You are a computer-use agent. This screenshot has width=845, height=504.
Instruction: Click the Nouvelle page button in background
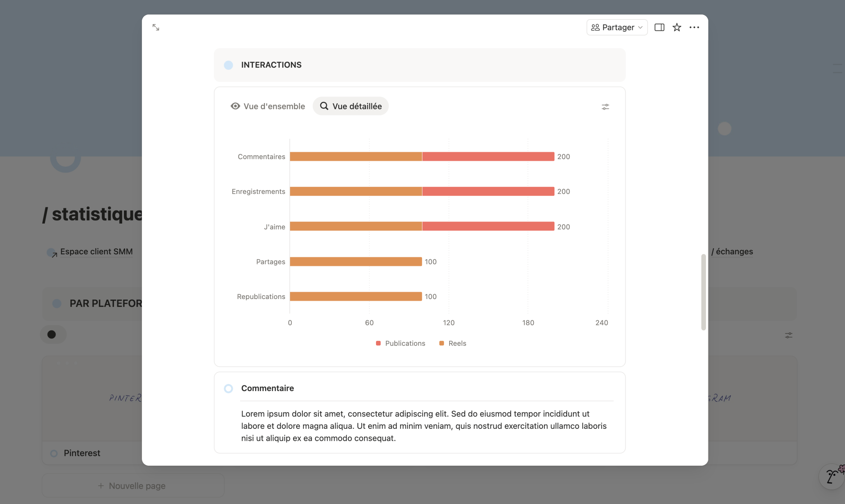133,486
